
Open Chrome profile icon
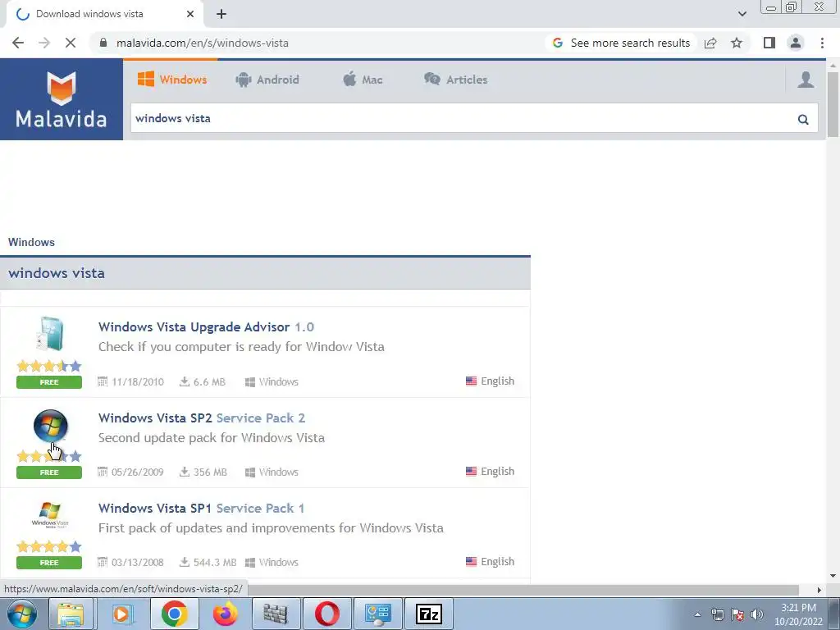(796, 43)
